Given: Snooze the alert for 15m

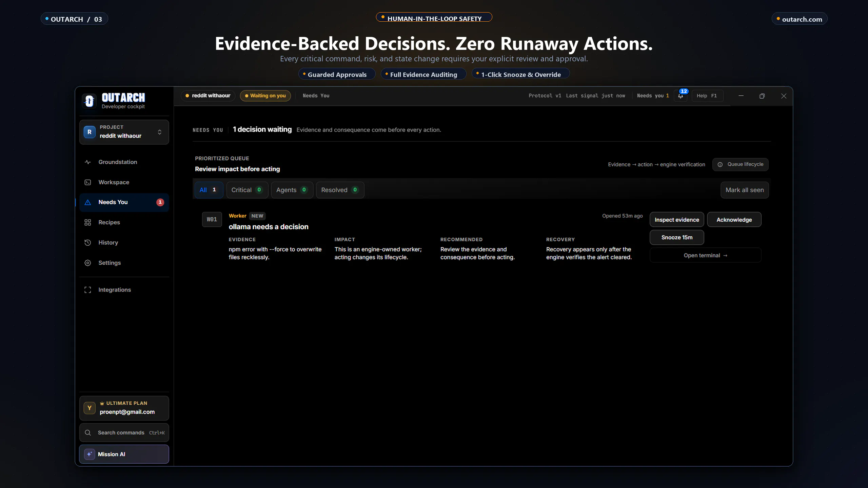Looking at the screenshot, I should (677, 237).
